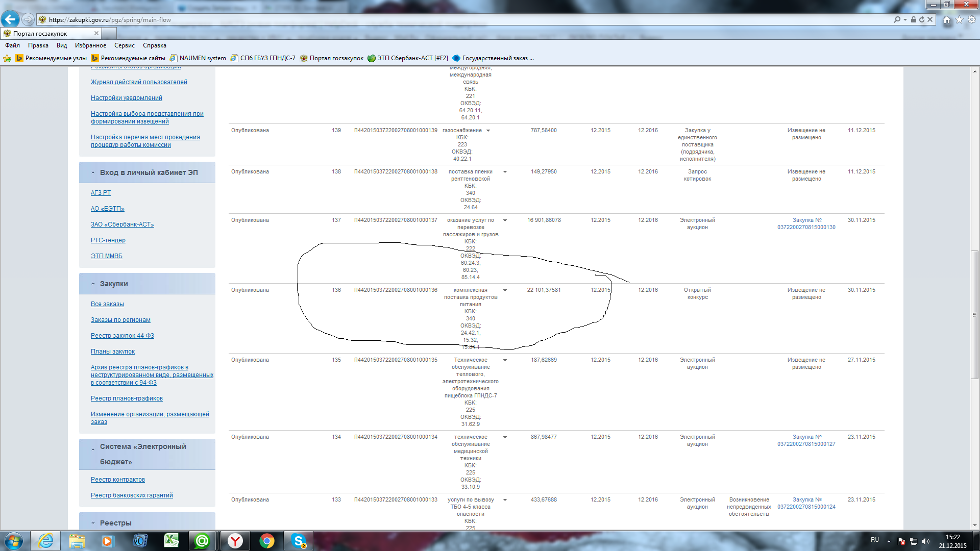
Task: Open browser settings gear icon
Action: click(x=972, y=20)
